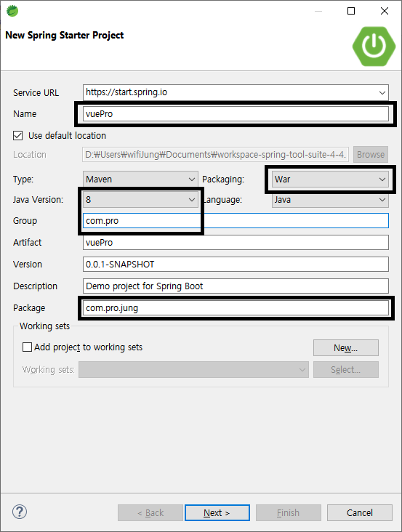Focus the Name field containing vuePro
This screenshot has width=402, height=532.
coord(236,114)
